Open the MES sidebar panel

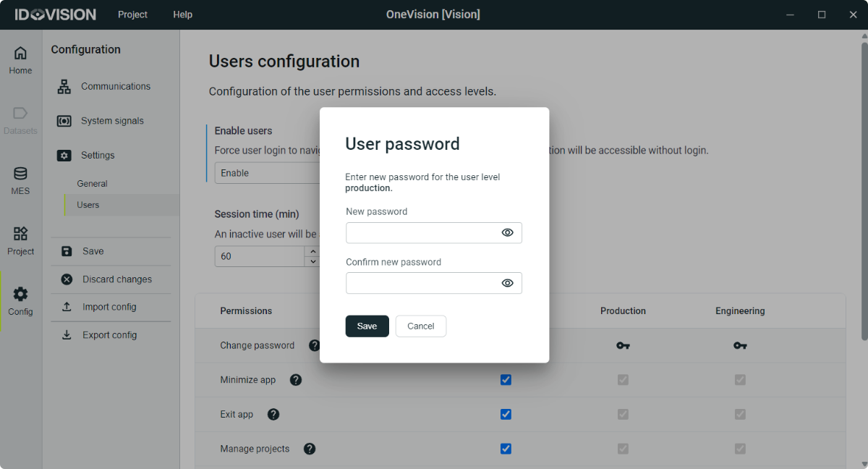[x=20, y=179]
